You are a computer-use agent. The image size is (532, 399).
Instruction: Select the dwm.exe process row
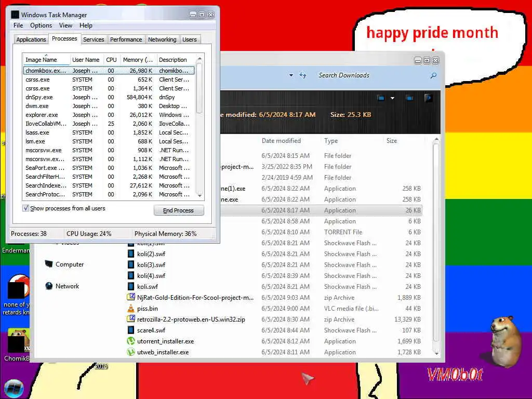pyautogui.click(x=109, y=106)
